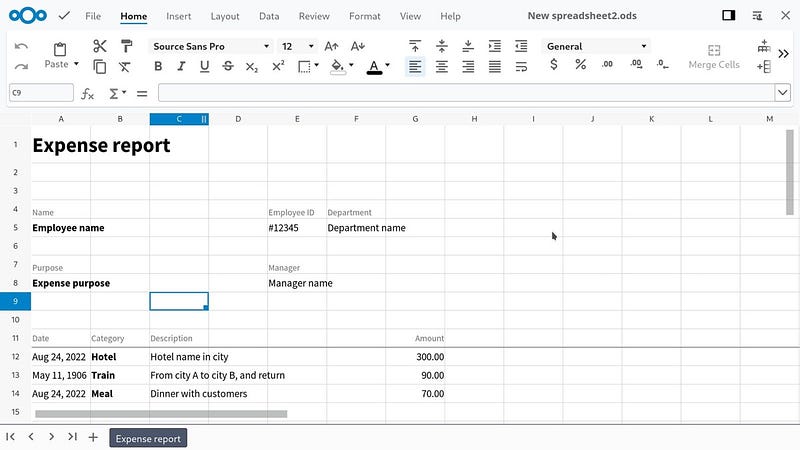Apply subscript formatting
This screenshot has height=450, width=800.
[252, 66]
